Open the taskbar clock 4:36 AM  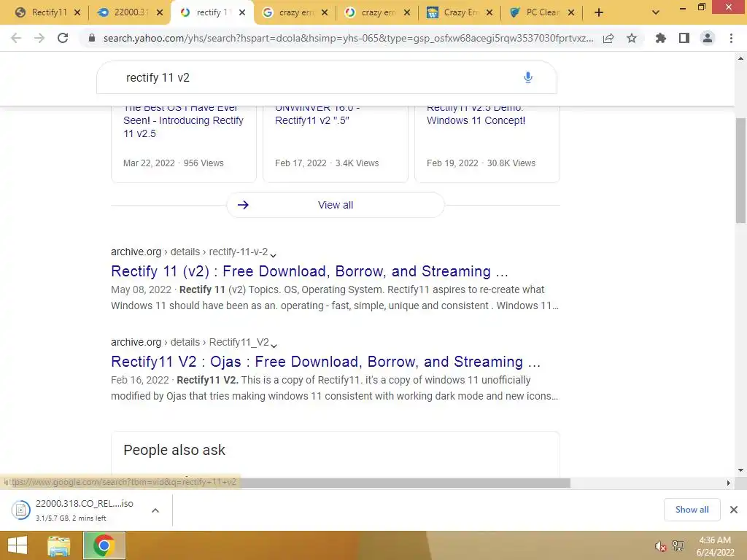pyautogui.click(x=715, y=546)
